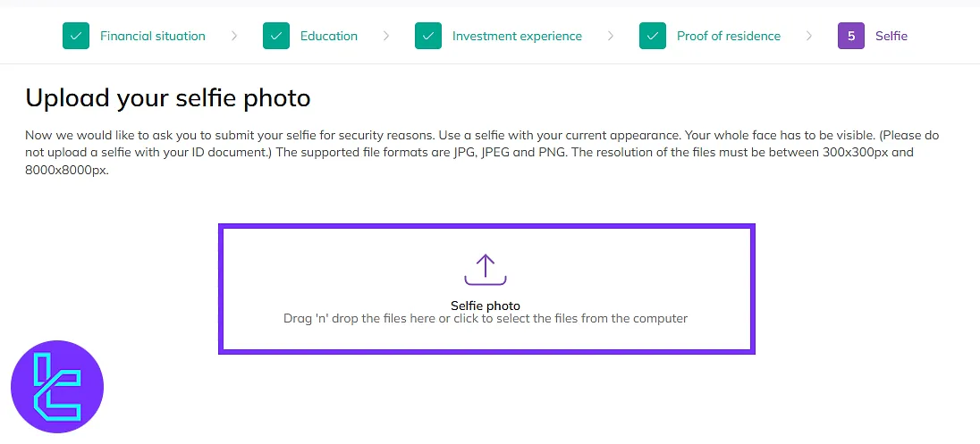Click the Financial situation checkmark icon
This screenshot has width=980, height=444.
(x=76, y=37)
